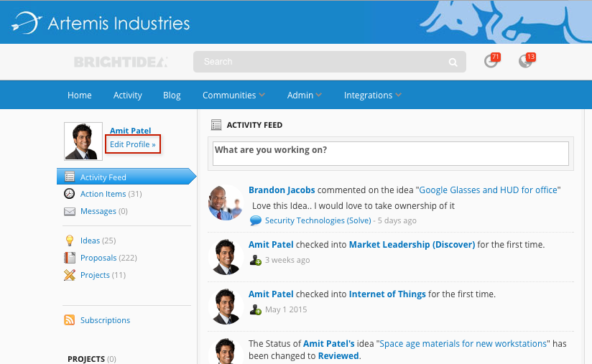Go to the Home menu item
592x364 pixels.
(79, 95)
